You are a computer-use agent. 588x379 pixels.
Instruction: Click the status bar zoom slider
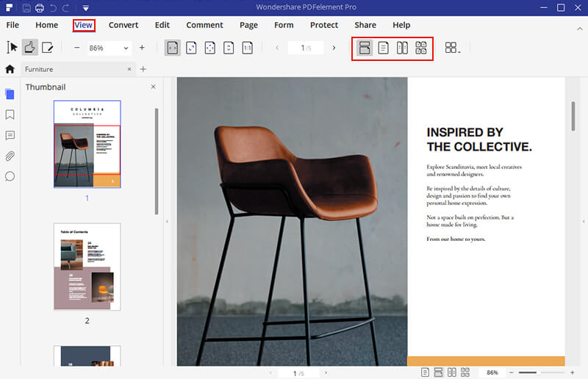click(542, 372)
